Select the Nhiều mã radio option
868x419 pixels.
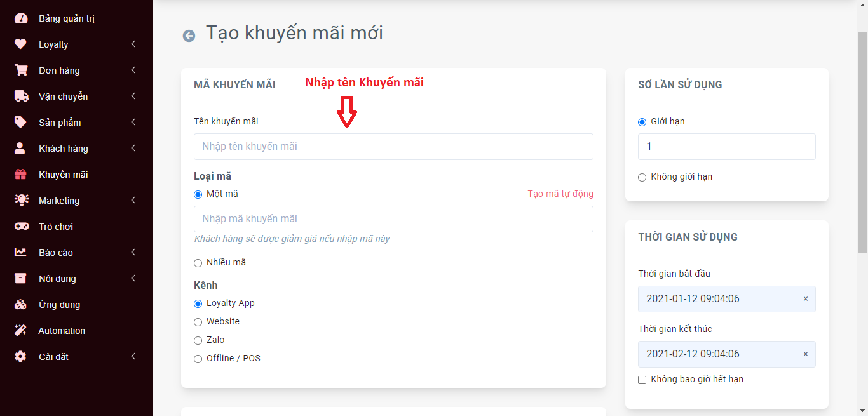(198, 263)
